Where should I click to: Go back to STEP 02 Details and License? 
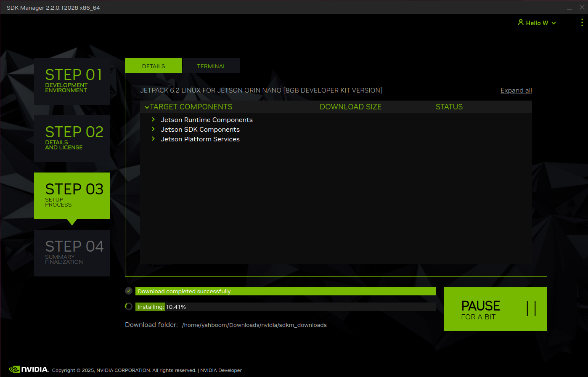point(72,139)
